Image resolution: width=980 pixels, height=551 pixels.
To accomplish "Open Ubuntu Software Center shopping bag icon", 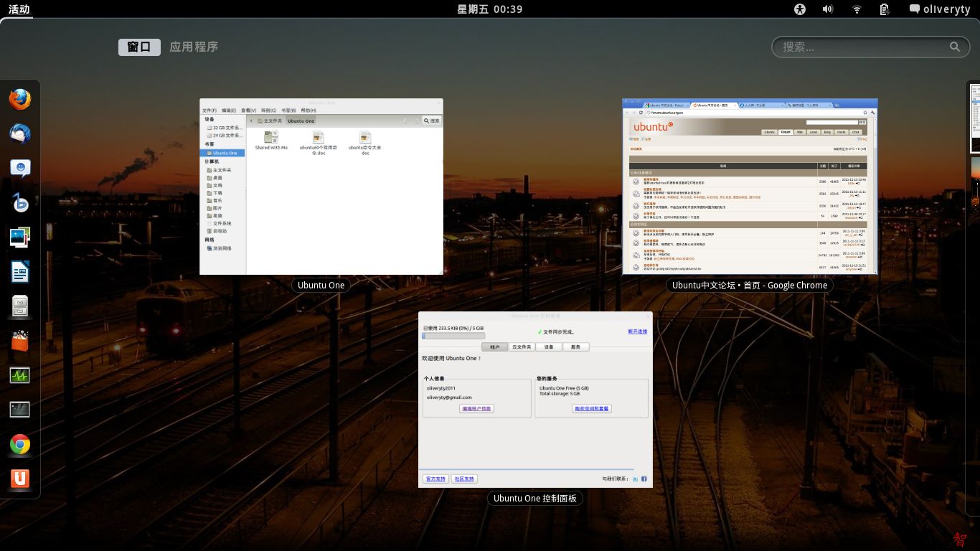I will pos(20,340).
